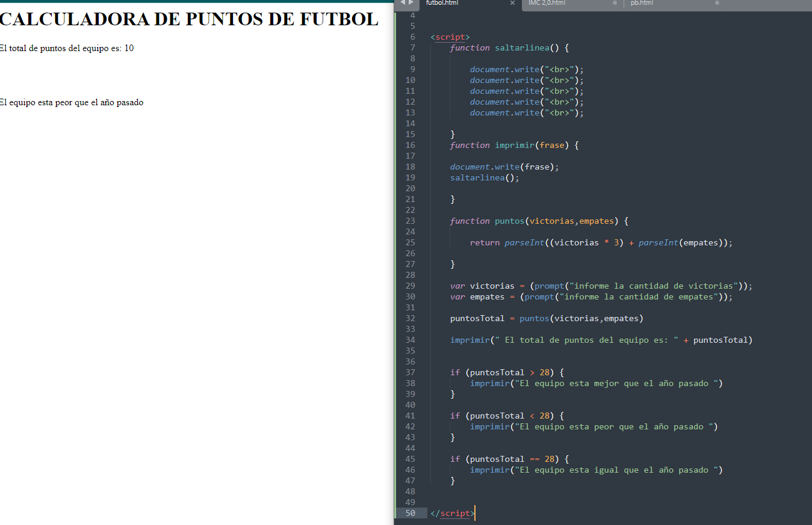Click line number 16 in the gutter

[x=410, y=145]
